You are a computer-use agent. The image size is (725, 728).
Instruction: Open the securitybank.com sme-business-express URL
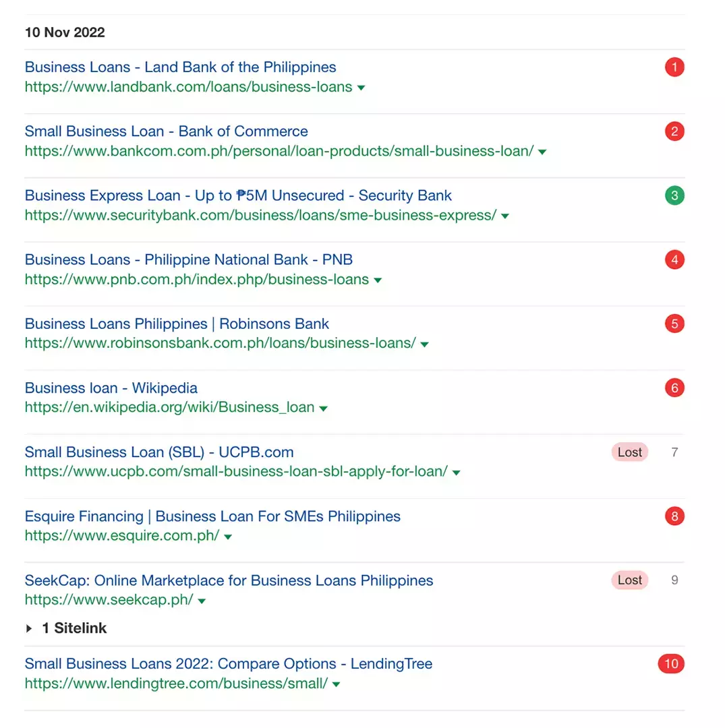coord(260,215)
